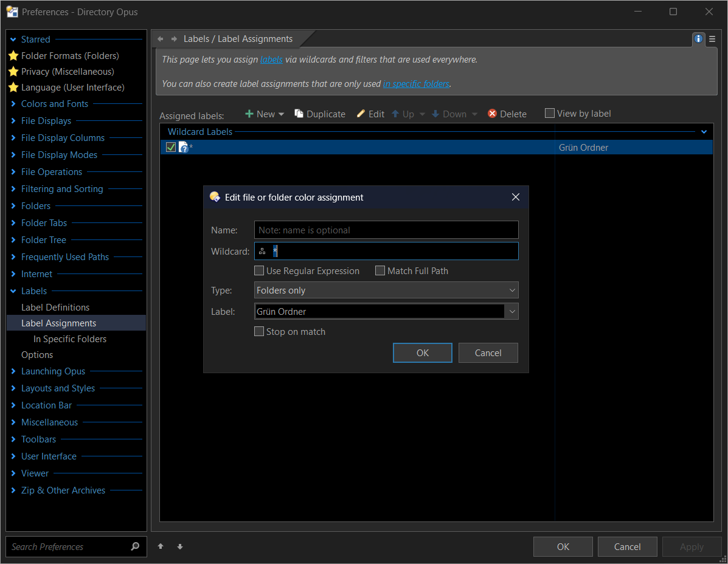Enable Match Full Path checkbox
The height and width of the screenshot is (564, 728).
(x=380, y=271)
